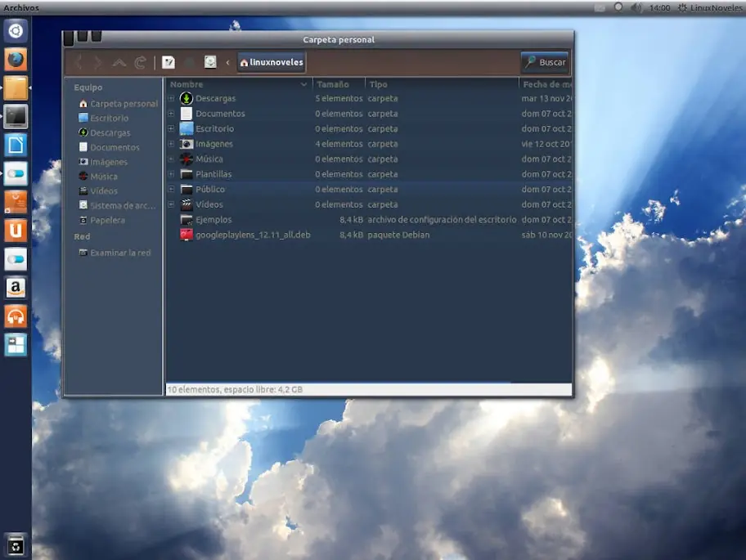Click the path bar left chevron
The width and height of the screenshot is (746, 560).
click(x=228, y=62)
